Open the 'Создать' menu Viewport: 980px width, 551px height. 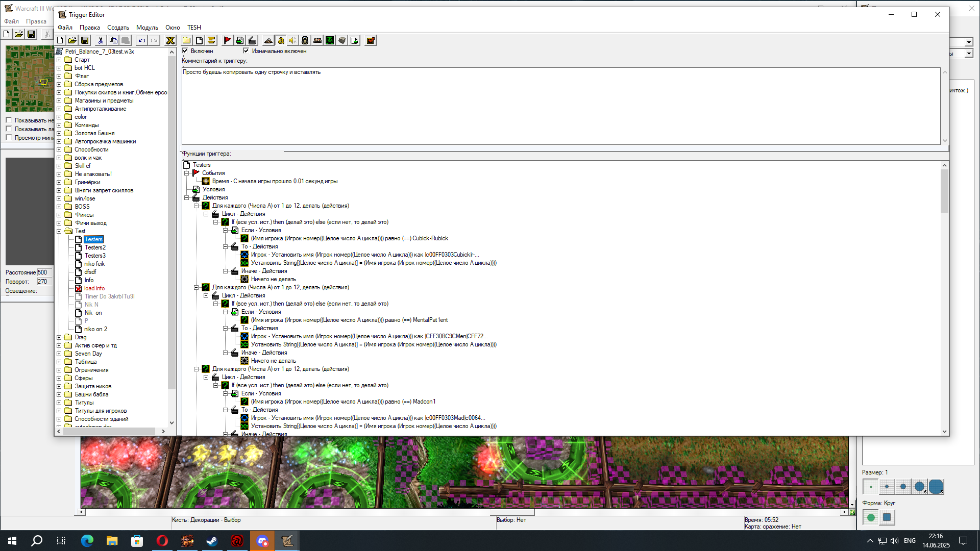click(118, 28)
